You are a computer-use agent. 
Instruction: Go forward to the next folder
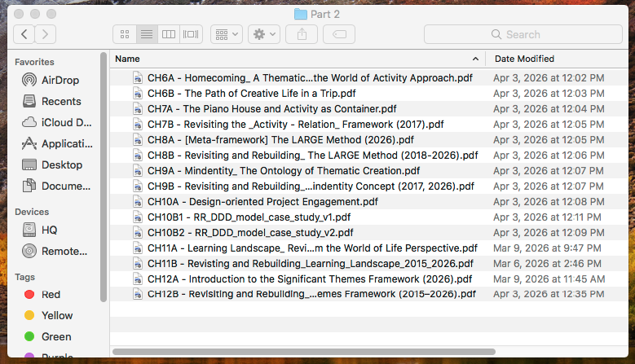point(46,34)
